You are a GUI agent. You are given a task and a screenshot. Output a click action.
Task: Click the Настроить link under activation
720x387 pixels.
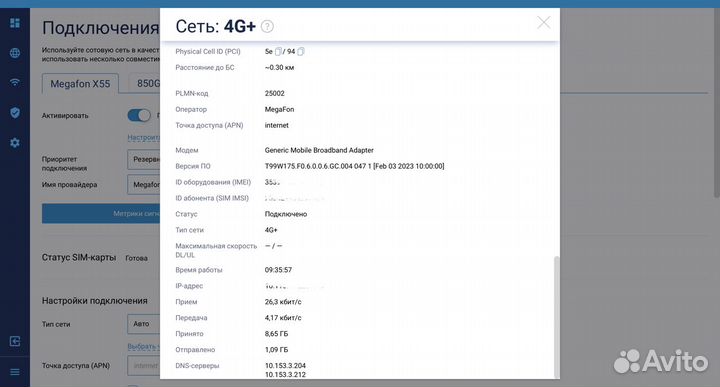tap(144, 137)
